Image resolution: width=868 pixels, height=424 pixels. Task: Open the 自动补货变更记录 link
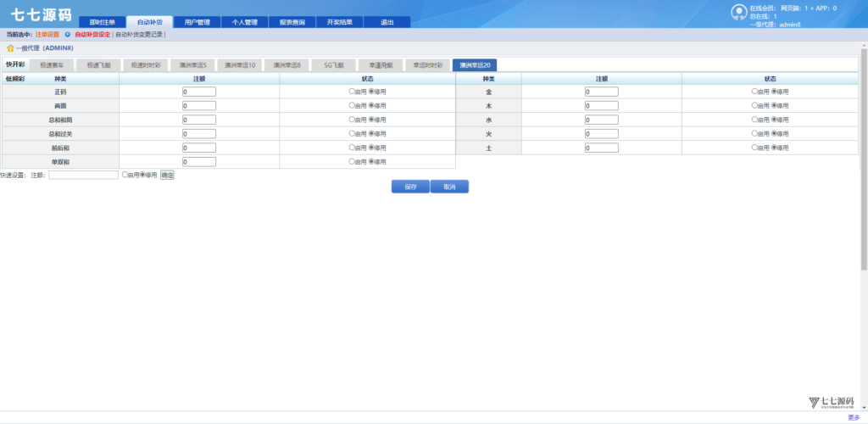pyautogui.click(x=139, y=34)
